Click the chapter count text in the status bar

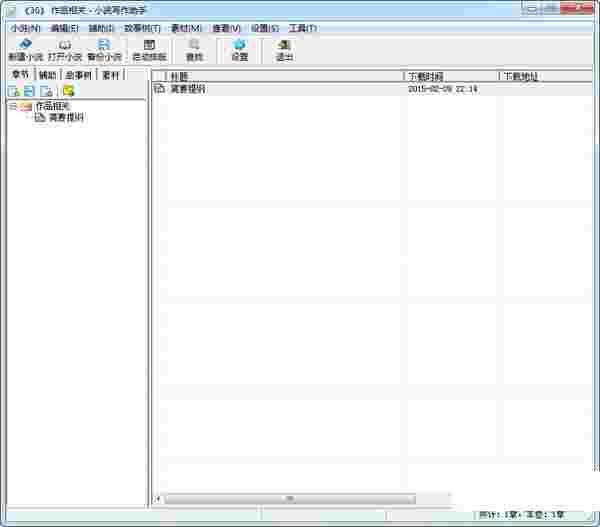521,515
